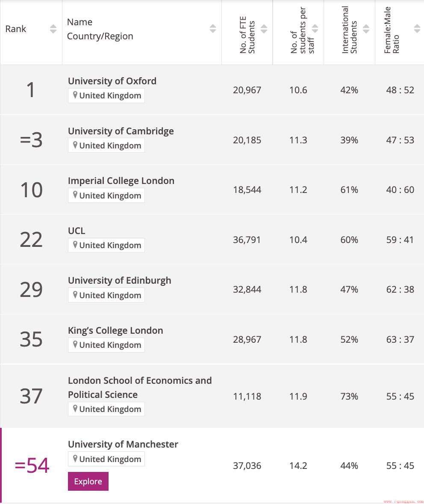424x504 pixels.
Task: Open University of Oxford link
Action: pyautogui.click(x=112, y=81)
